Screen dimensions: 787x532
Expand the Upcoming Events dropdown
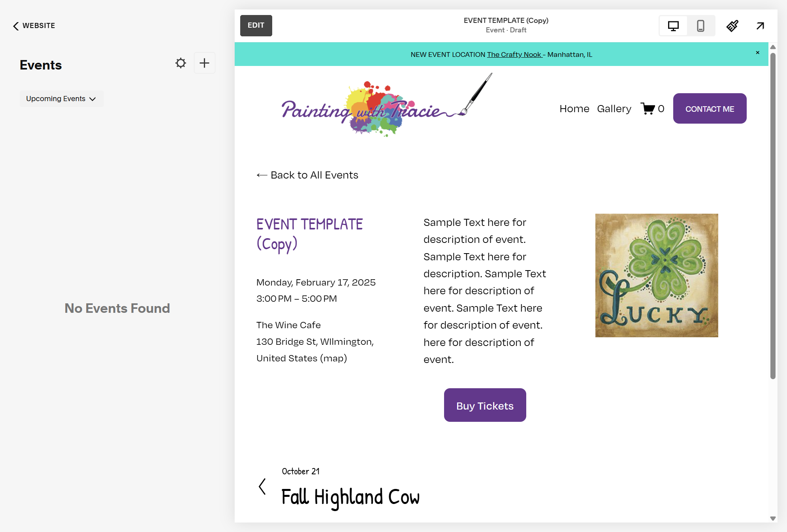(62, 99)
